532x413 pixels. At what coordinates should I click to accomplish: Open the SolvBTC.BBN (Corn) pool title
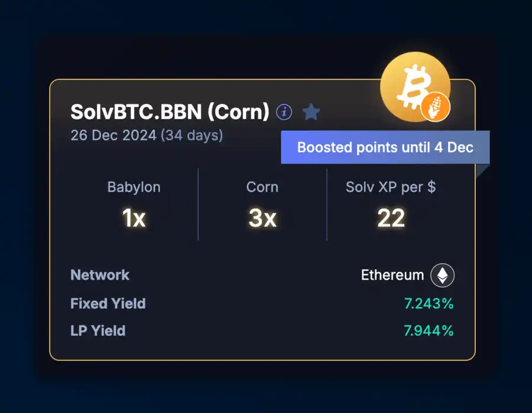pos(170,111)
